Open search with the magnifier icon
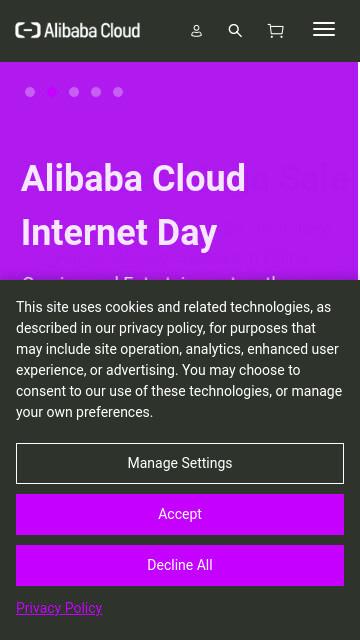The image size is (360, 640). pos(235,31)
